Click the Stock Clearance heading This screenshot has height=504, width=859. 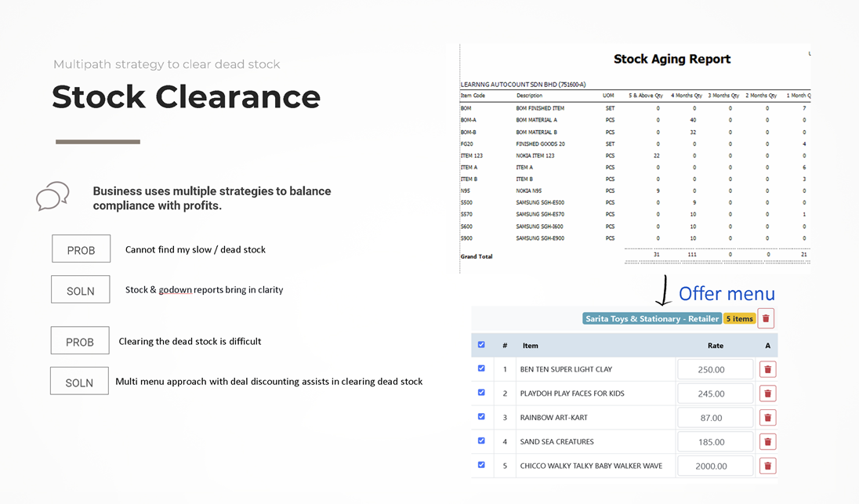click(187, 97)
